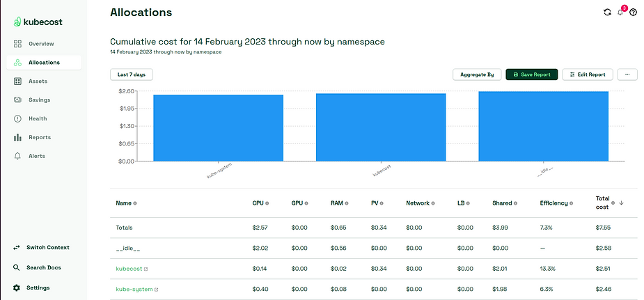Open the help question mark icon

(x=633, y=13)
